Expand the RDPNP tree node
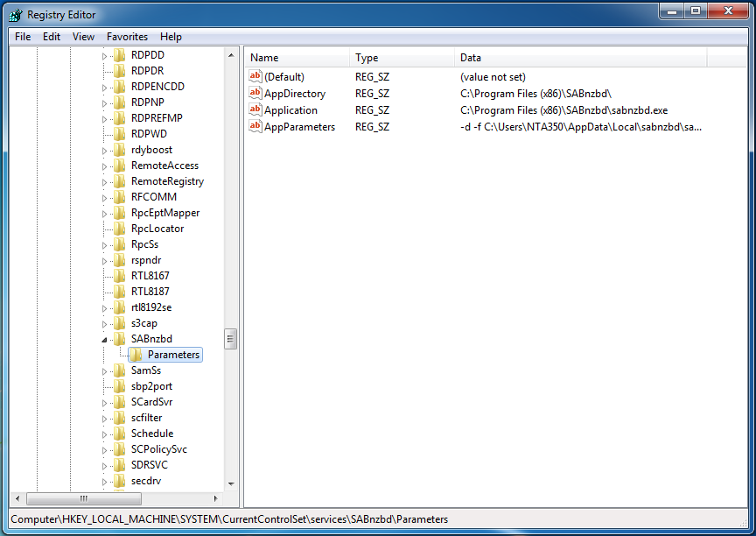 (x=104, y=103)
